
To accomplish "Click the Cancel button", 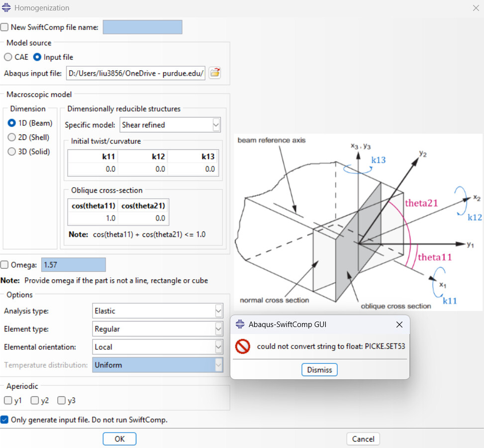I will 363,439.
